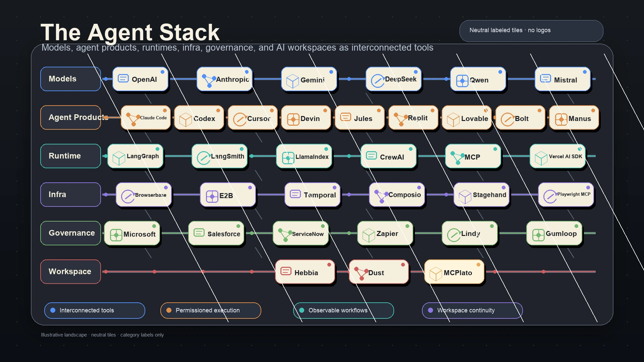Click the cube icon on the Codex tile
644x362 pixels.
tap(185, 120)
